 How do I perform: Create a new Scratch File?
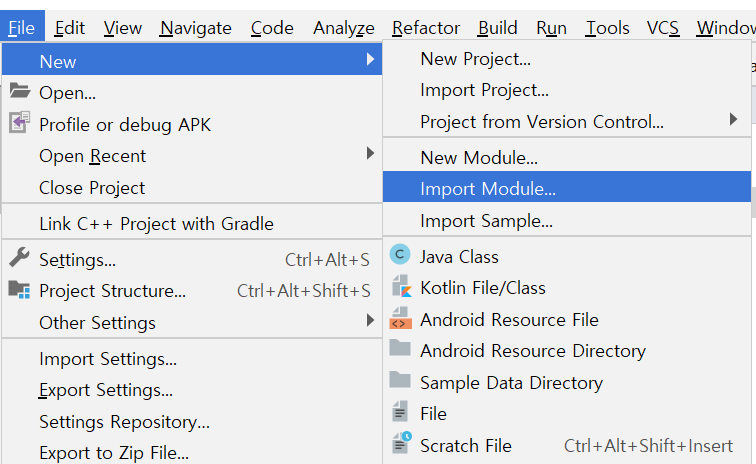point(567,444)
